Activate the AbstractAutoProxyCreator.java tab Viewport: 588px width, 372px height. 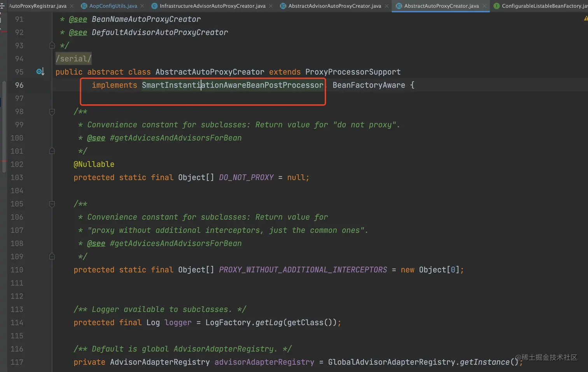(x=441, y=6)
